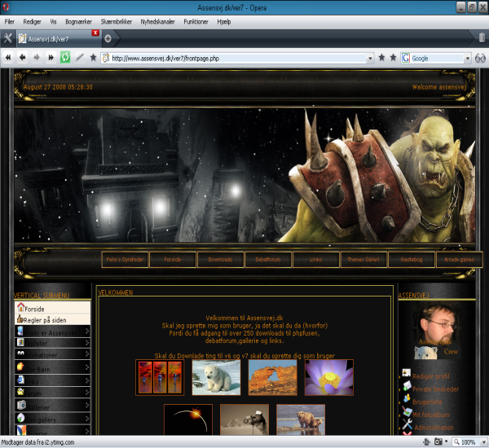
Task: Open the Filer menu
Action: pos(9,22)
